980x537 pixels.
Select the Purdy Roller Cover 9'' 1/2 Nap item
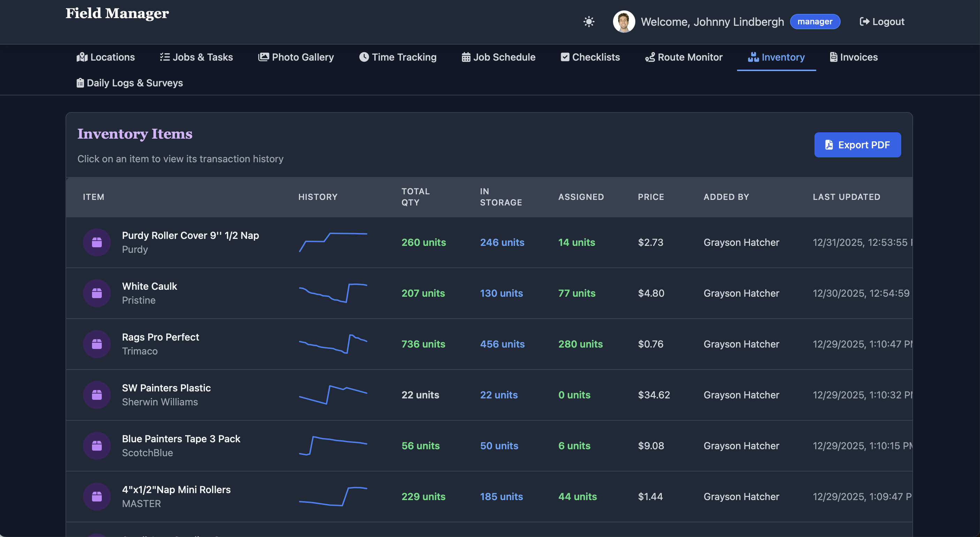click(x=190, y=235)
